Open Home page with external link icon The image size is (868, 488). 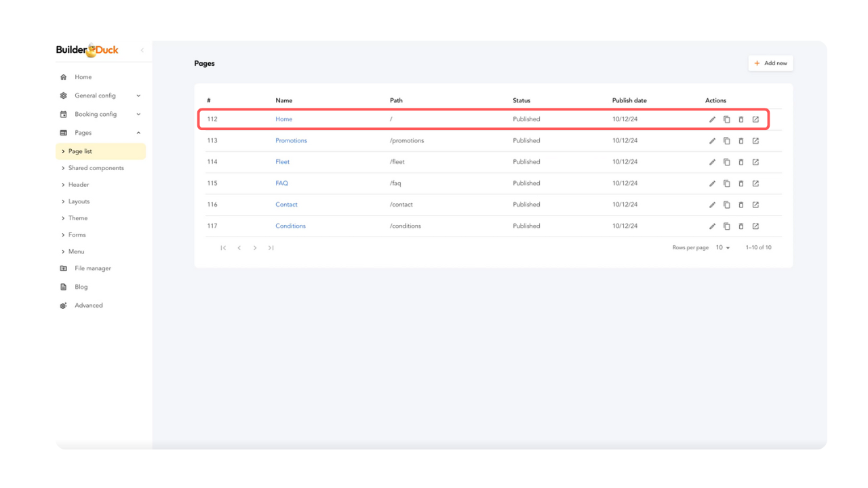(755, 119)
